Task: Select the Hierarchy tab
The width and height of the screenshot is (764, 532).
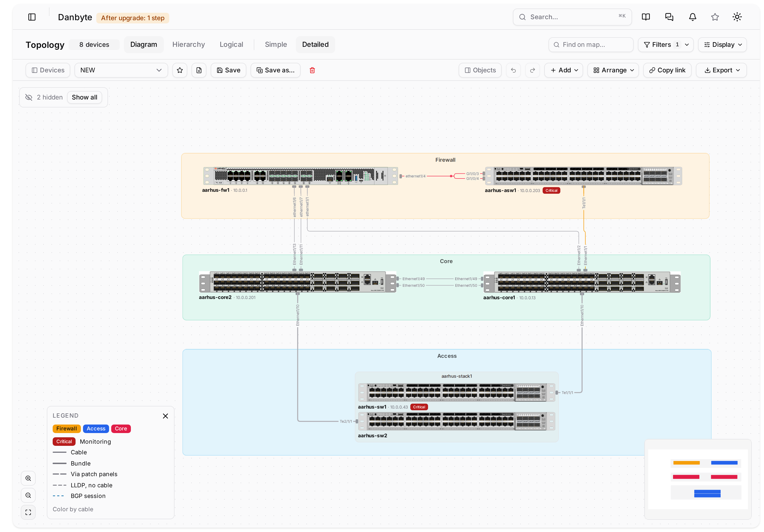Action: [x=189, y=45]
